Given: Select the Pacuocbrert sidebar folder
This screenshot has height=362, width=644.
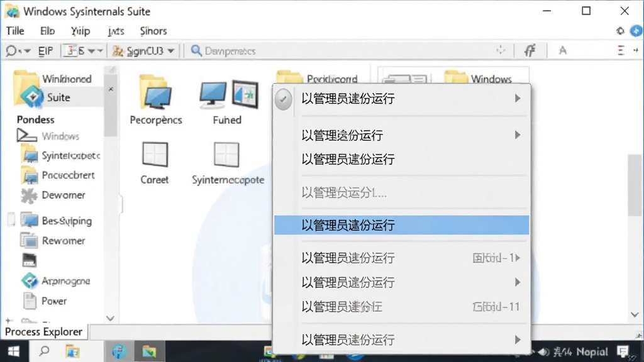Looking at the screenshot, I should (68, 175).
